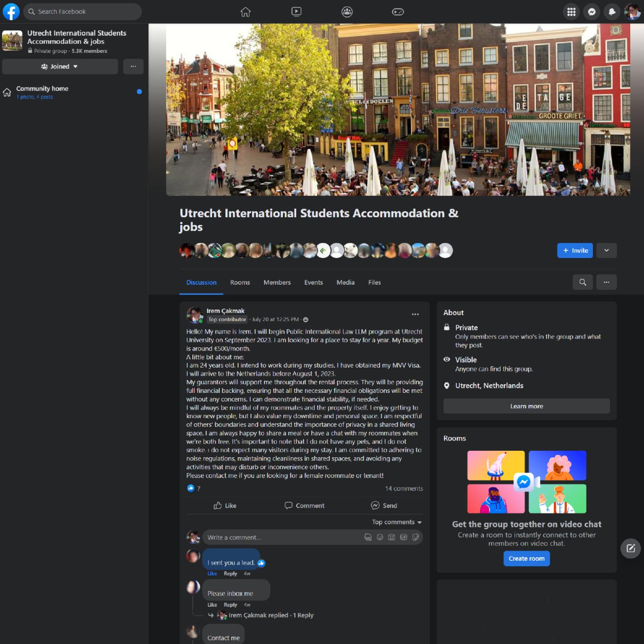Reply to 'I sent you a lead' comment
This screenshot has height=644, width=644.
[x=230, y=574]
